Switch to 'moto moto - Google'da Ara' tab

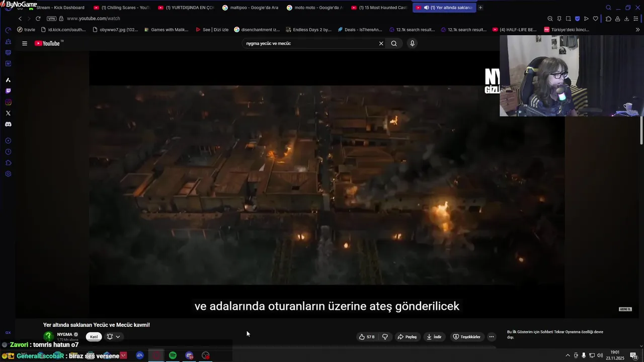click(314, 8)
